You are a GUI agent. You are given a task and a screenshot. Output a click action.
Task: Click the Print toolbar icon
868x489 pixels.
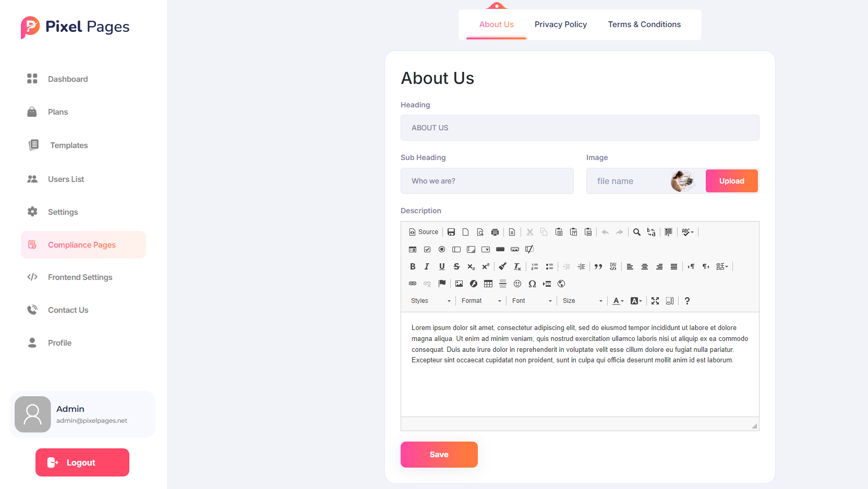click(495, 232)
